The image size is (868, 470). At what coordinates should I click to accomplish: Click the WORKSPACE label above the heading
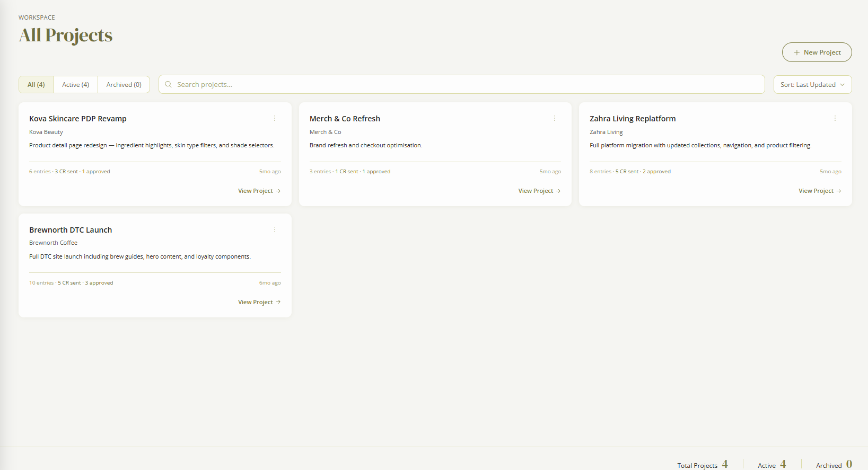(37, 17)
